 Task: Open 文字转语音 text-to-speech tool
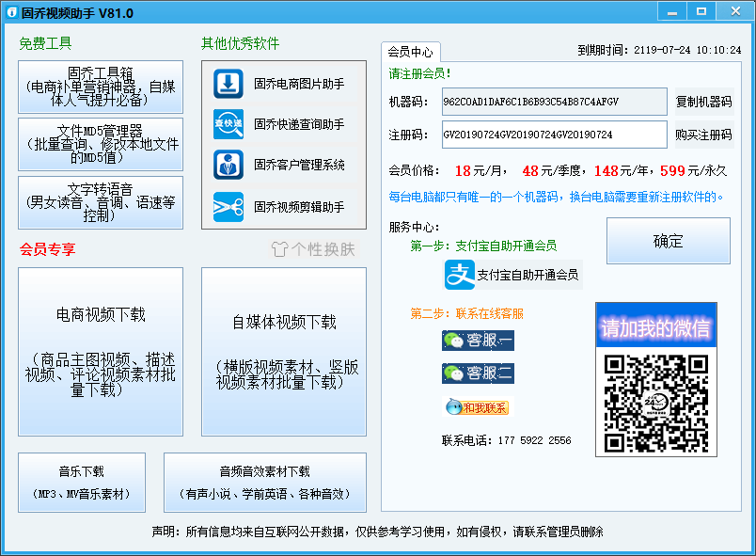tap(101, 201)
